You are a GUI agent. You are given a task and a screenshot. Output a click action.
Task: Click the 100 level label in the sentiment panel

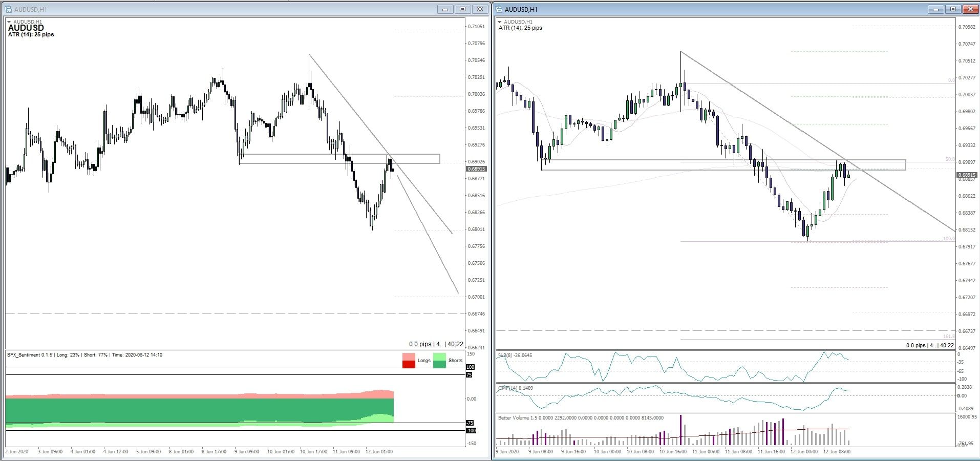[x=470, y=367]
